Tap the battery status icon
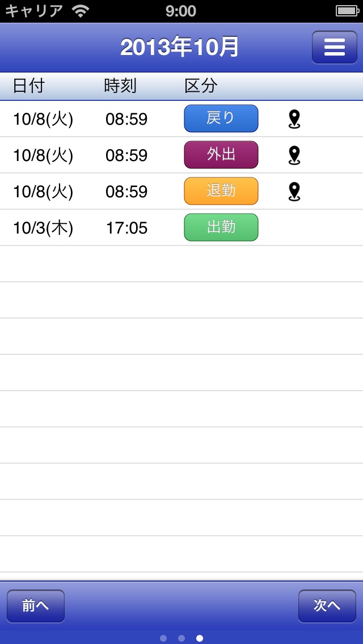The width and height of the screenshot is (363, 644). pos(347,11)
